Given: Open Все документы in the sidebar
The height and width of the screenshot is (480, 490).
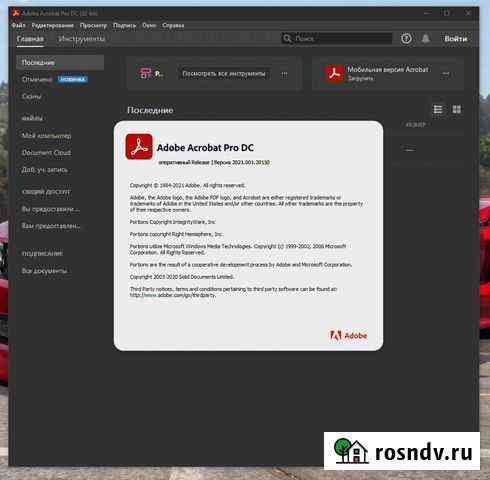Looking at the screenshot, I should coord(44,271).
